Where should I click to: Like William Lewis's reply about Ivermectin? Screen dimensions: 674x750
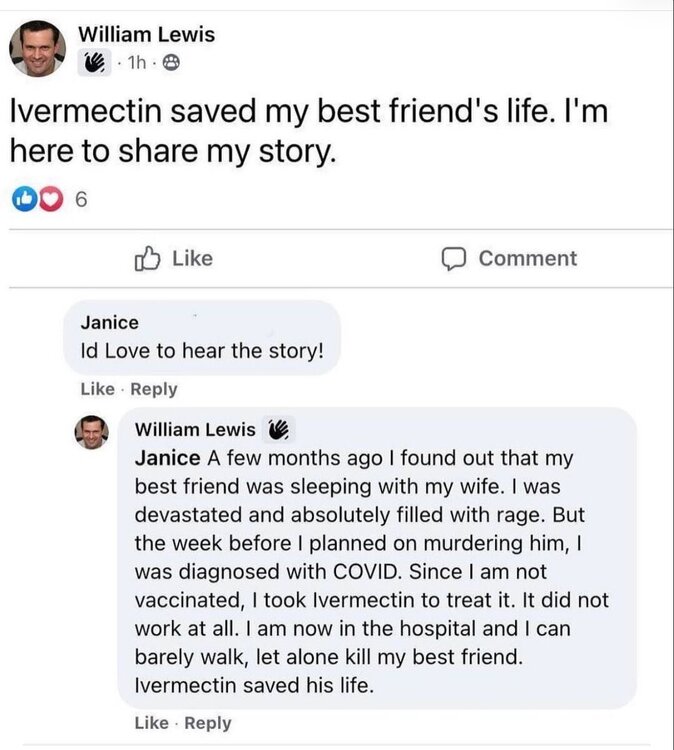tap(150, 723)
